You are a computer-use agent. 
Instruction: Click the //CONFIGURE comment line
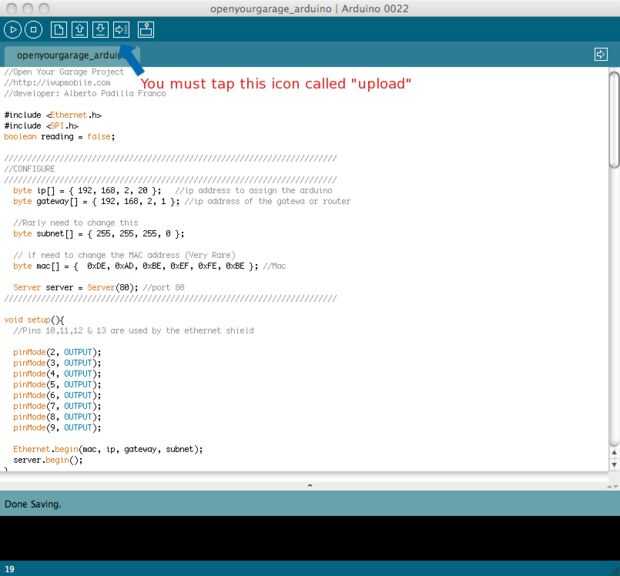(29, 169)
